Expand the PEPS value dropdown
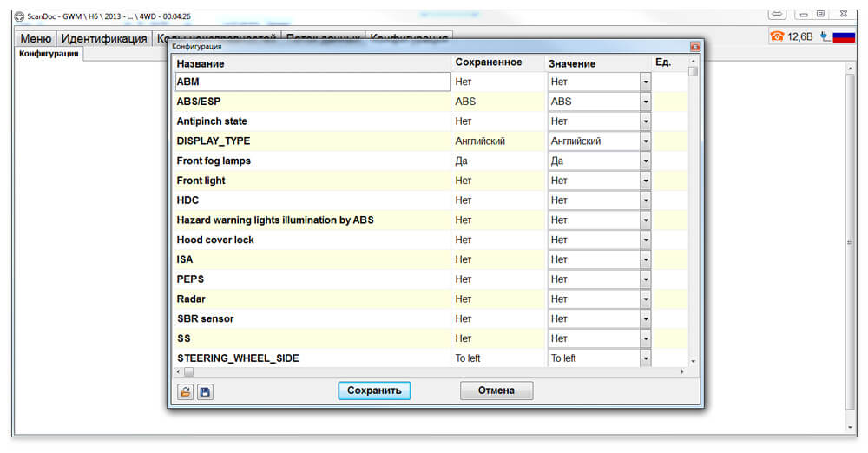 coord(646,279)
